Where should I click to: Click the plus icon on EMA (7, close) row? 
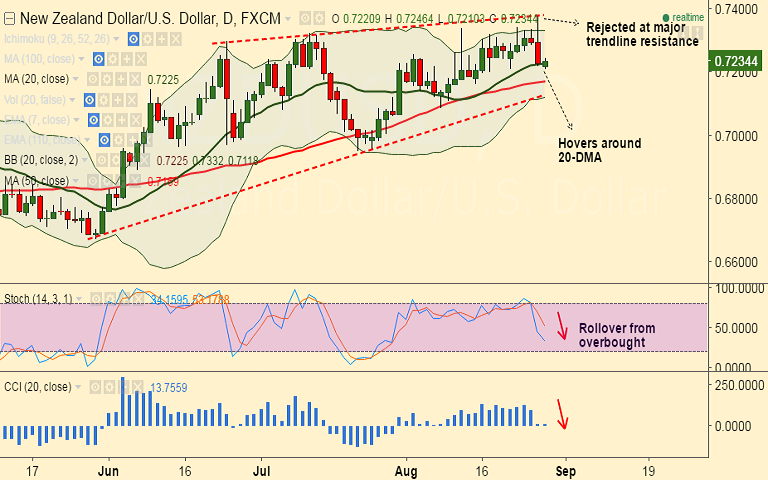(x=122, y=120)
